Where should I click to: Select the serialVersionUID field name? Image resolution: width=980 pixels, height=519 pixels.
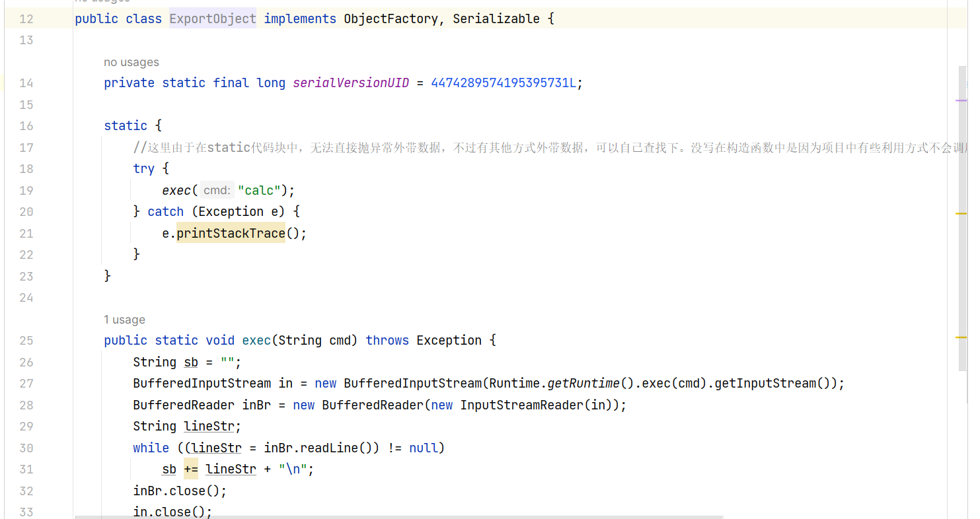[351, 83]
